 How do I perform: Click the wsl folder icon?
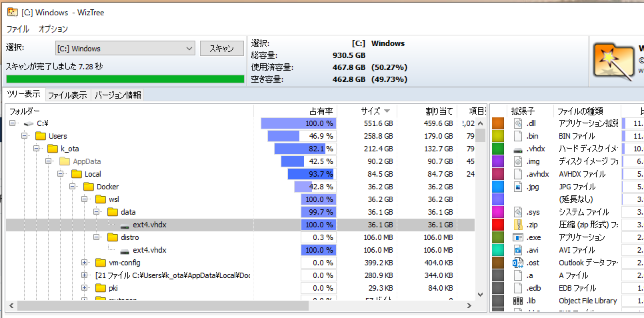click(101, 200)
